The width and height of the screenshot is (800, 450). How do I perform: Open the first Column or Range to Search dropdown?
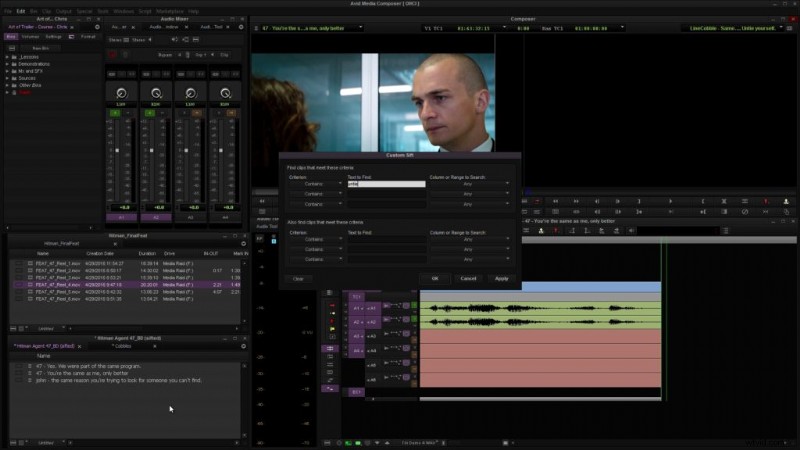pyautogui.click(x=469, y=184)
